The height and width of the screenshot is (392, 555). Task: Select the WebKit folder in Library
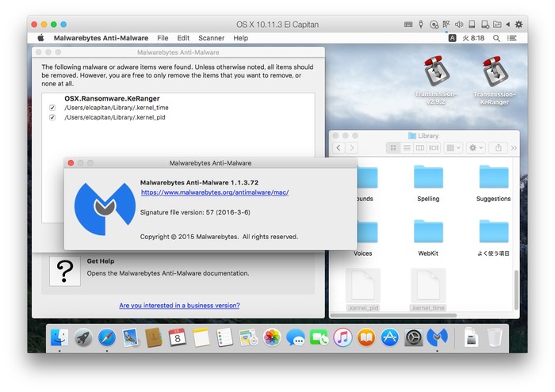tap(428, 238)
